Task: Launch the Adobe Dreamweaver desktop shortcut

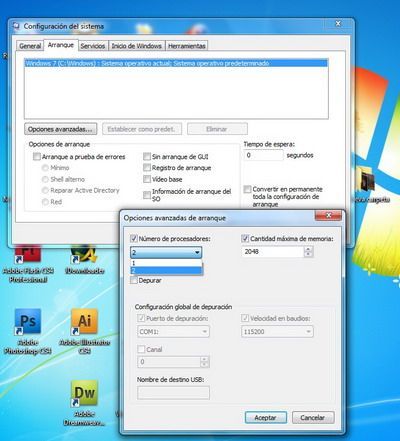Action: [x=84, y=393]
